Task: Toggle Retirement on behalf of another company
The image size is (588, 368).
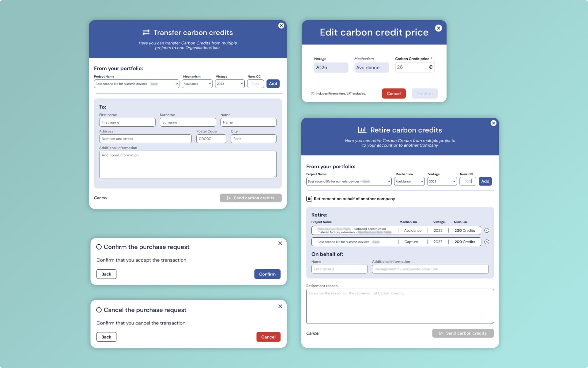Action: (x=309, y=199)
